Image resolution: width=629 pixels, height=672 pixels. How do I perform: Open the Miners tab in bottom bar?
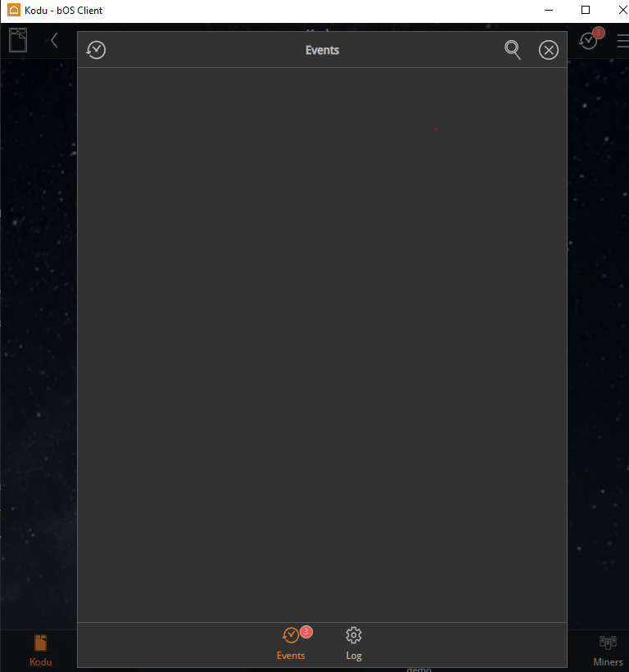(608, 651)
